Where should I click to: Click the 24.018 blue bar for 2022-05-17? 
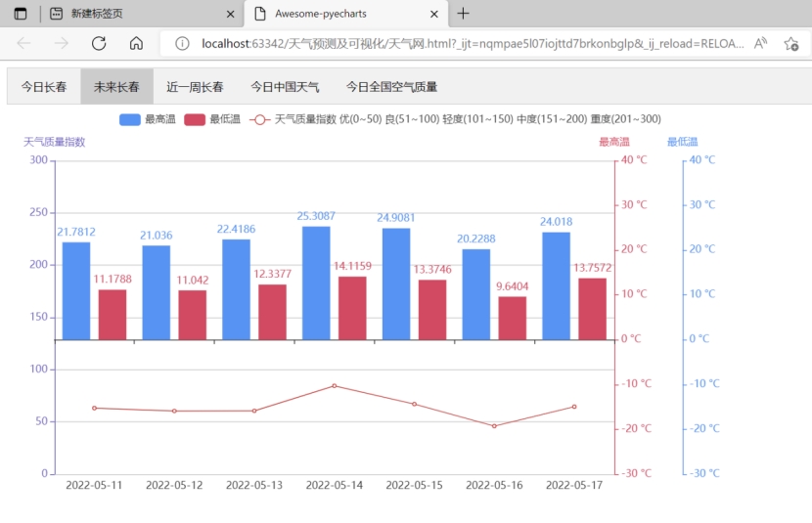point(557,286)
